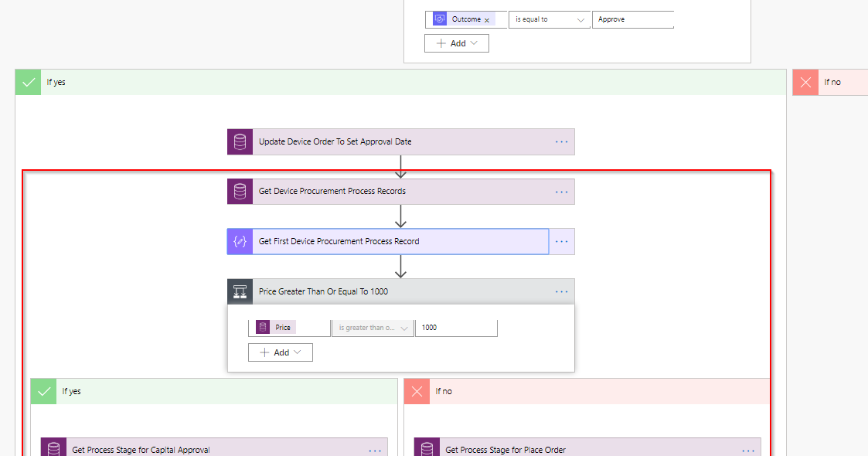Viewport: 868px width, 456px height.
Task: Click the red X icon on inner If no branch
Action: pyautogui.click(x=417, y=391)
